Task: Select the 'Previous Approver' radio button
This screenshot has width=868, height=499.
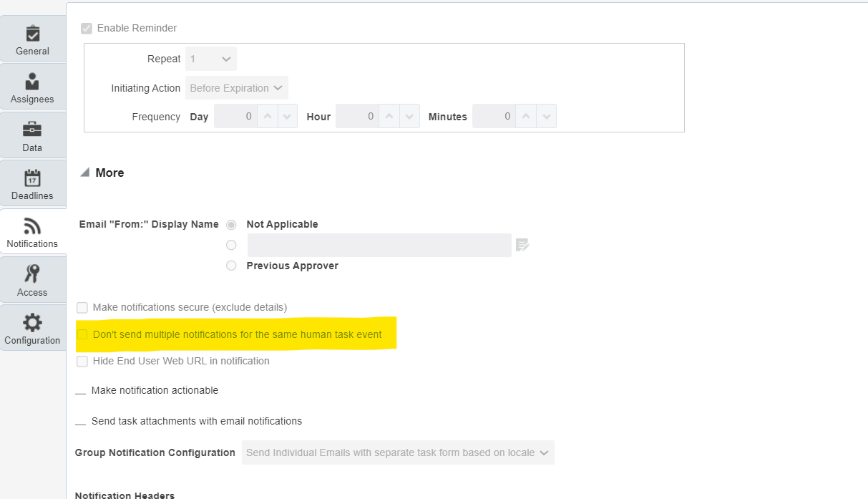Action: tap(231, 266)
